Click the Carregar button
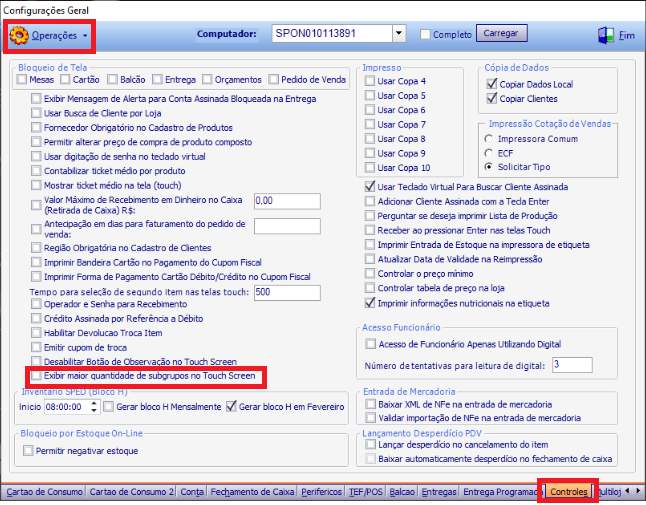This screenshot has height=505, width=646. [501, 33]
